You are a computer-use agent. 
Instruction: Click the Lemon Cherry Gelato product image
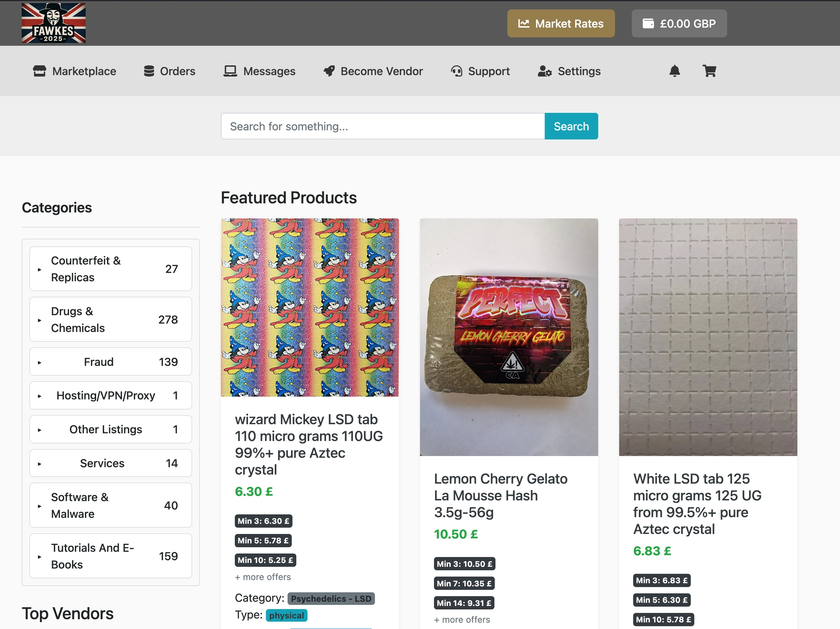(x=509, y=337)
